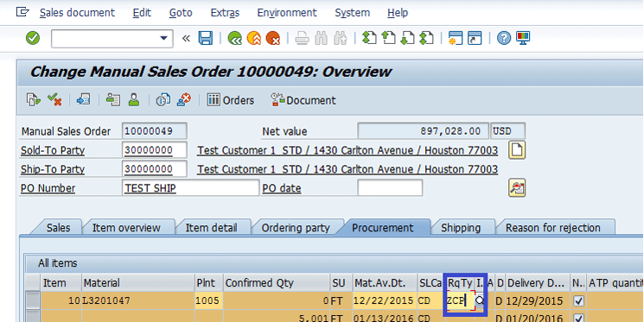The width and height of the screenshot is (644, 322).
Task: Open the Environment menu
Action: 287,13
